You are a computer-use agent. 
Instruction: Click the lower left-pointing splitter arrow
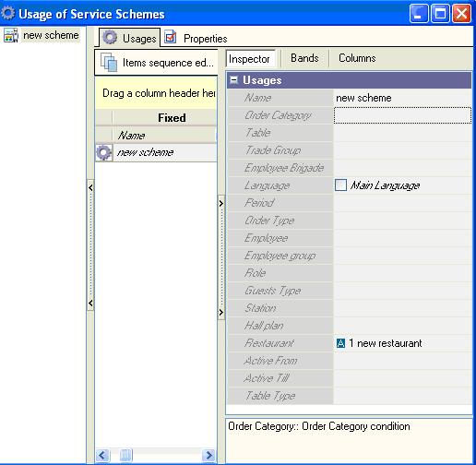click(90, 304)
